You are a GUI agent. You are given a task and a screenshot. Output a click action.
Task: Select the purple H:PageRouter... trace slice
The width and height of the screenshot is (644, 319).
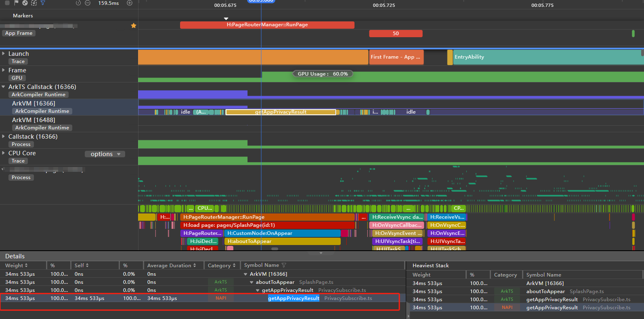[x=202, y=233]
